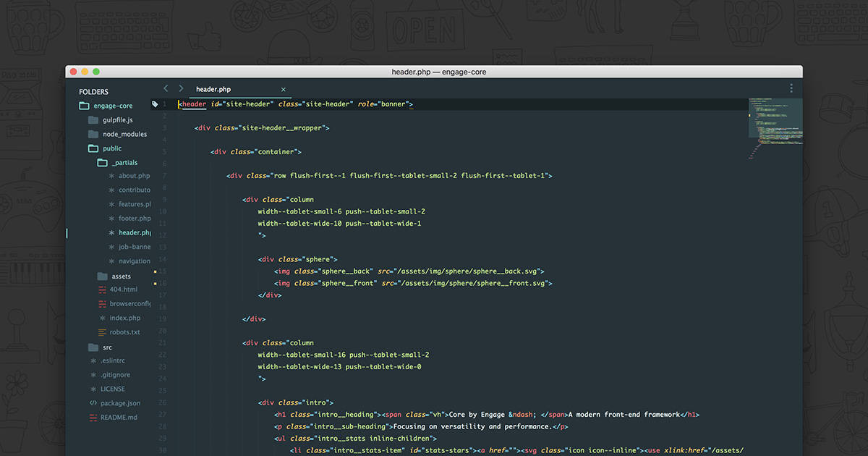
Task: Click the FOLDERS heading in the sidebar
Action: [x=93, y=91]
